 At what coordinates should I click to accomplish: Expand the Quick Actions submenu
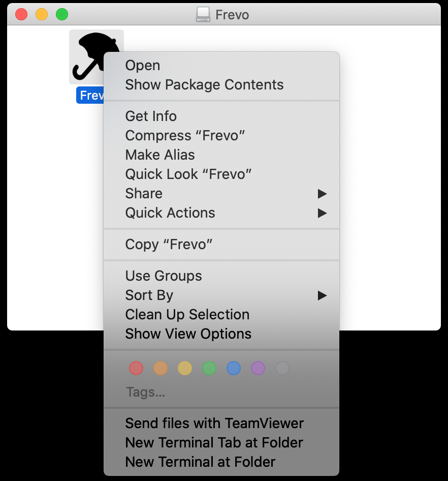tap(221, 213)
